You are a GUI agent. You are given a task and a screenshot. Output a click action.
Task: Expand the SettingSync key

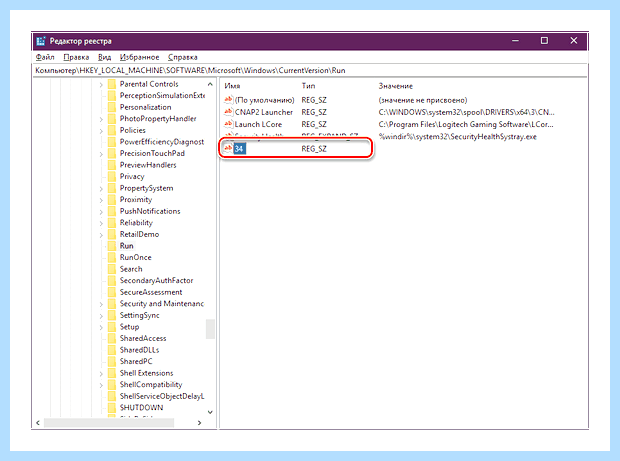coord(101,316)
